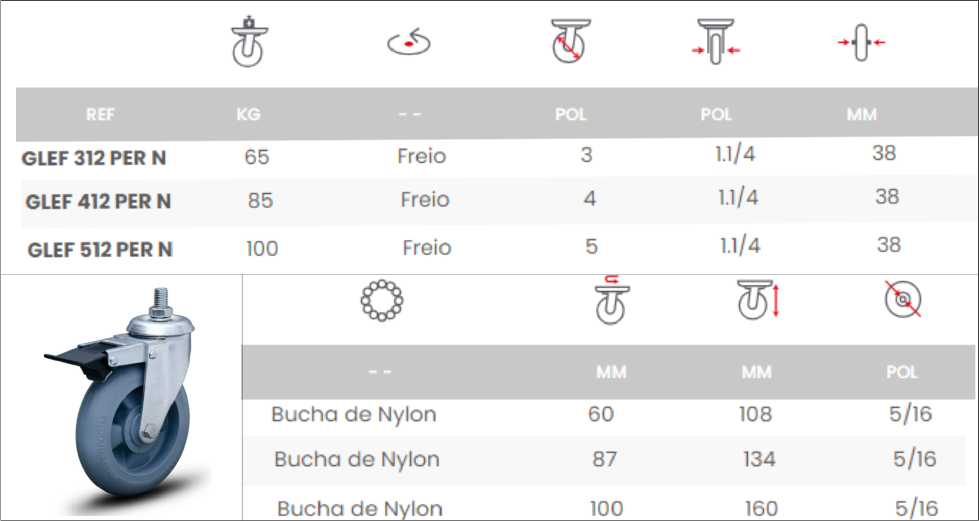Click the 134 height value
Screen dimensions: 980x521
point(759,459)
